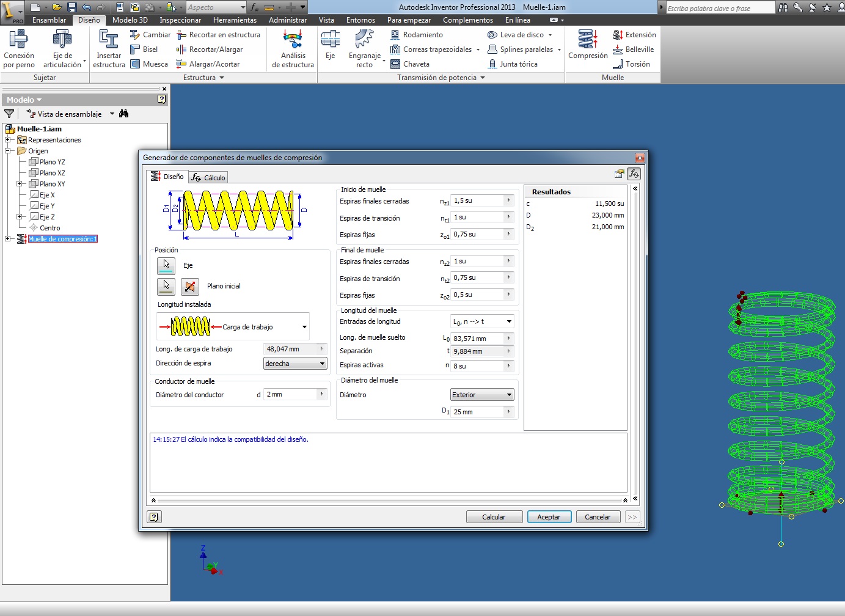845x616 pixels.
Task: Click the Aceptar button
Action: (x=549, y=517)
